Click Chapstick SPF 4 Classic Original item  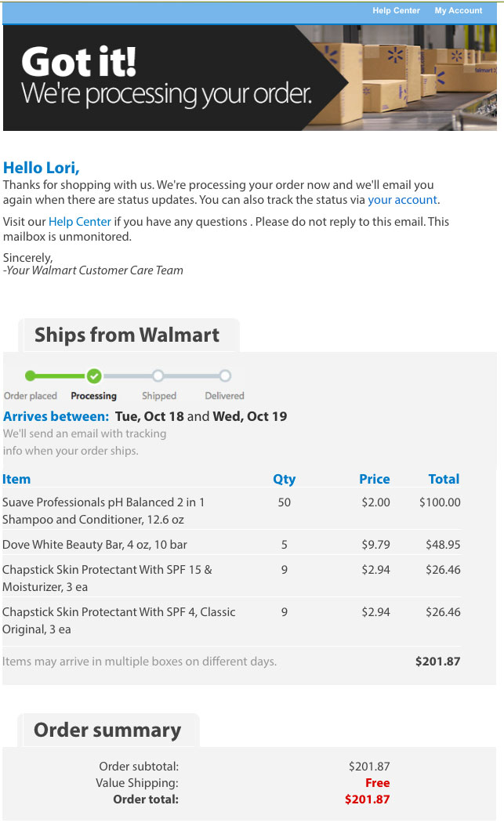coord(119,620)
